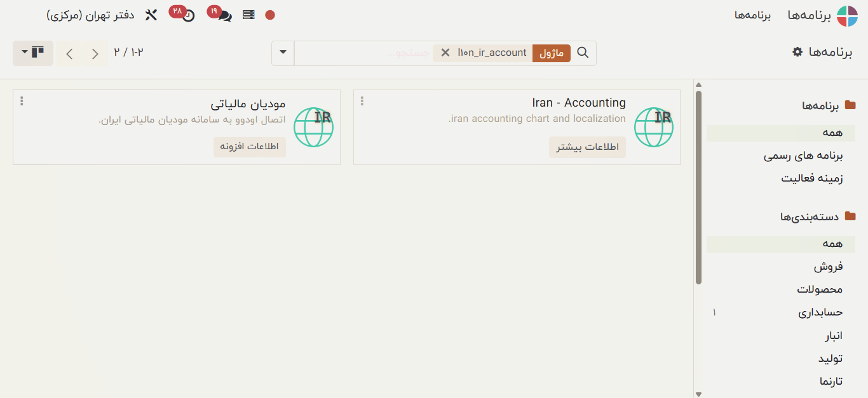Click the Iran - Accounting globe icon
The width and height of the screenshot is (868, 398).
pyautogui.click(x=654, y=128)
